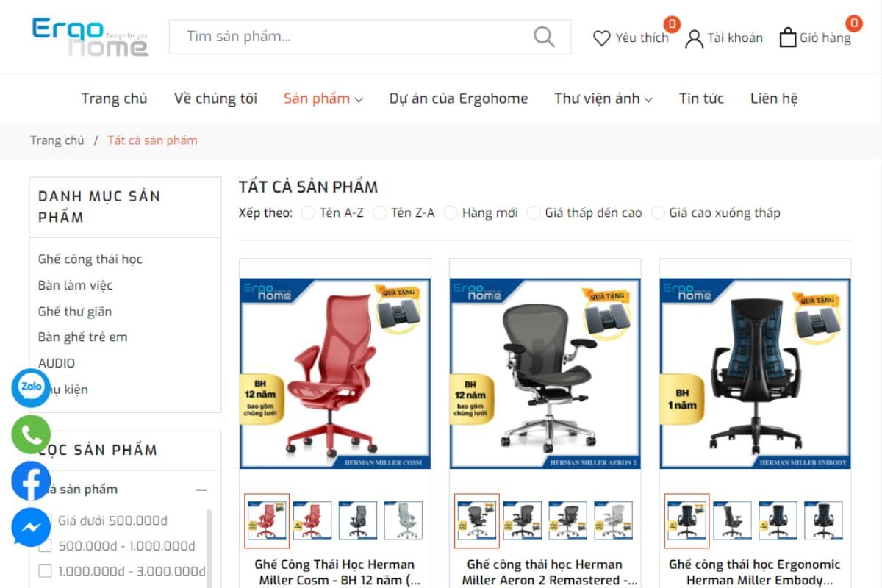Expand the Sản phẩm menu dropdown
882x588 pixels.
(x=323, y=98)
